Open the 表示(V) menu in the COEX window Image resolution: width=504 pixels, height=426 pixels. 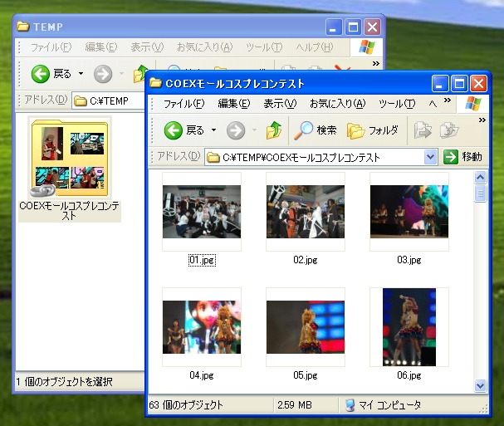point(280,104)
